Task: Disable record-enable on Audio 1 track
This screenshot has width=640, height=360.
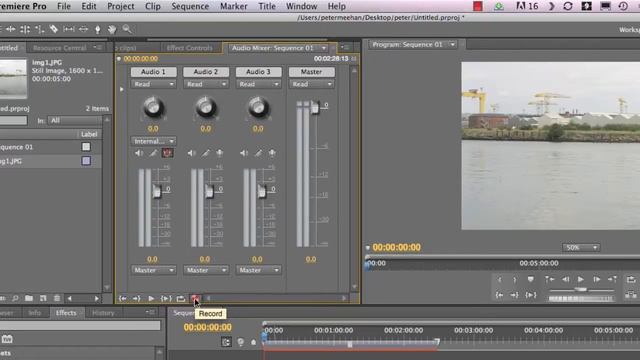Action: [167, 153]
